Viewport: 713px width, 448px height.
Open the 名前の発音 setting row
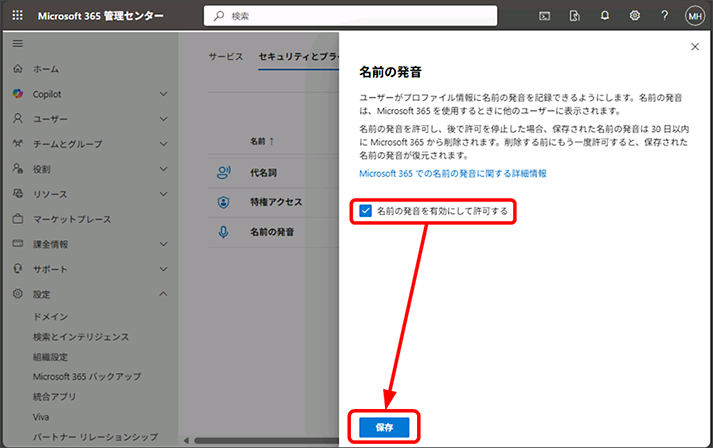(x=274, y=232)
